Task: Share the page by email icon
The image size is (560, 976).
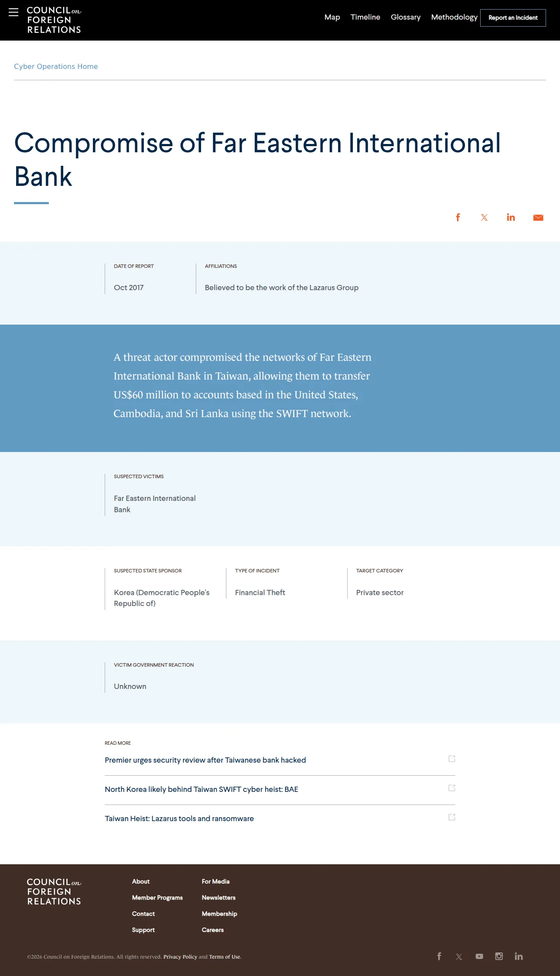Action: (538, 218)
